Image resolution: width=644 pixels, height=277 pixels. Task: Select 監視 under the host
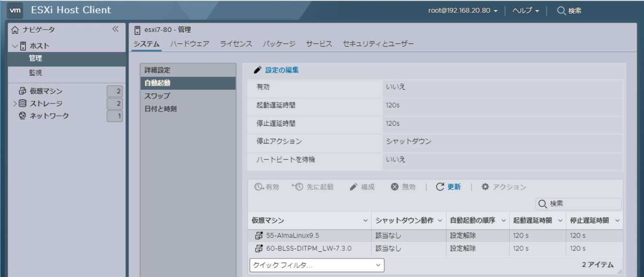67,73
